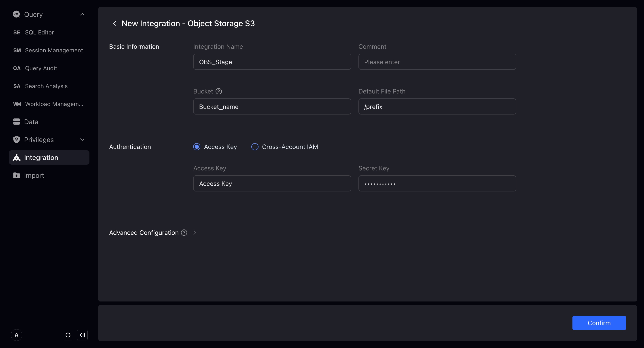Select the Integration sidebar icon
644x348 pixels.
(17, 157)
